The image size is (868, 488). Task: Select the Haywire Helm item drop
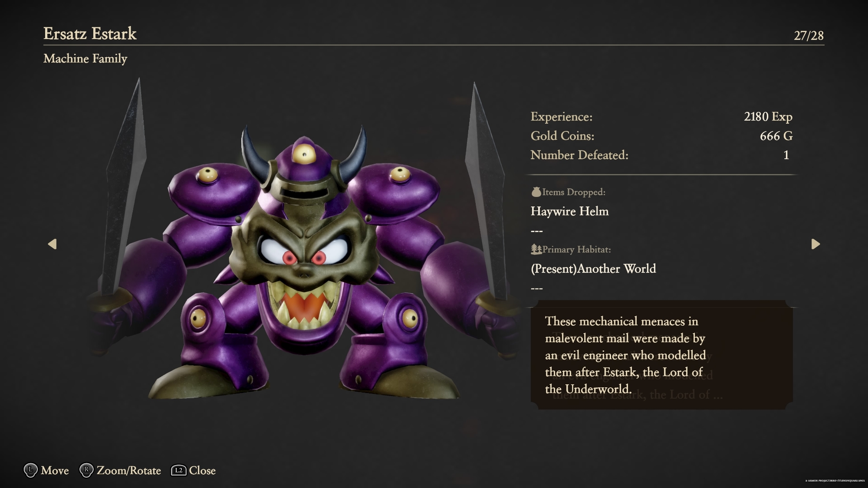tap(569, 211)
